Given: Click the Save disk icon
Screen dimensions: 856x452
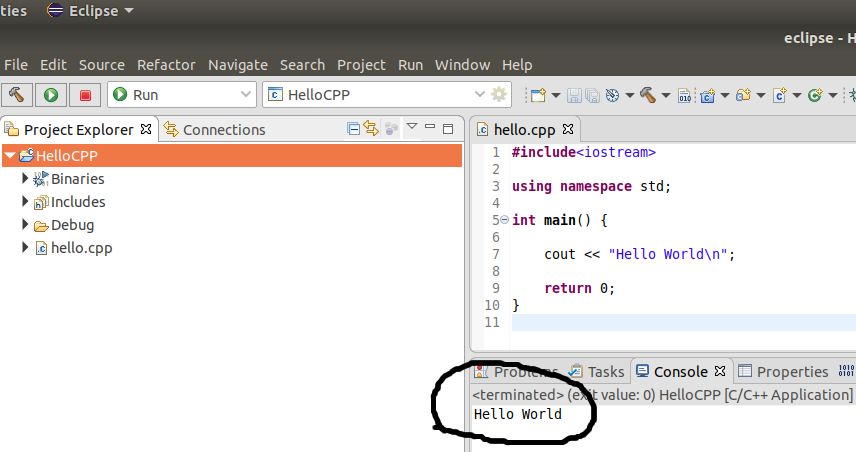Looking at the screenshot, I should [574, 96].
